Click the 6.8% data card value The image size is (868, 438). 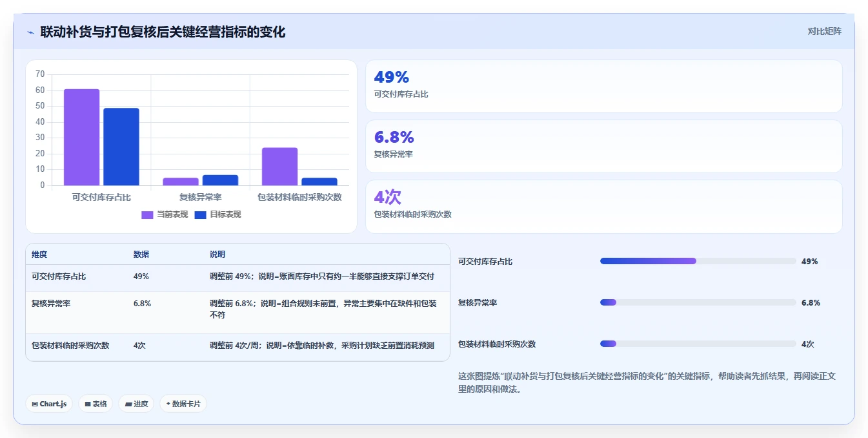coord(394,138)
